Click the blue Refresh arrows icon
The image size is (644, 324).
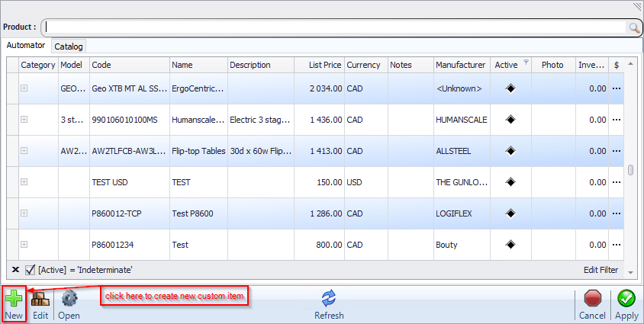point(329,298)
